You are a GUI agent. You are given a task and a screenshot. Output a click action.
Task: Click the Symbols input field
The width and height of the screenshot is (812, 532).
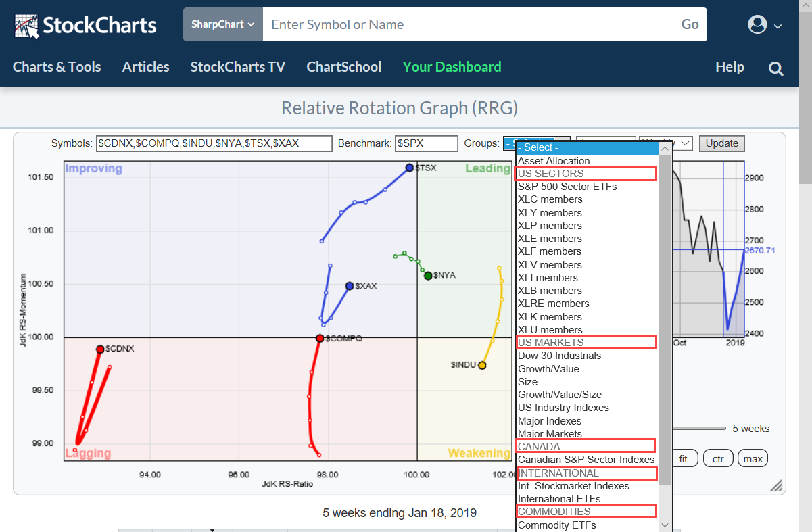tap(214, 143)
